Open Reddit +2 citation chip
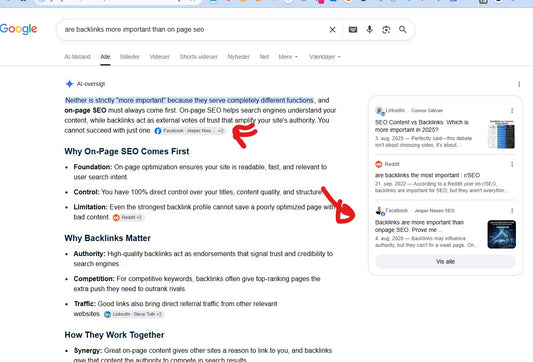The image size is (533, 362). point(128,218)
